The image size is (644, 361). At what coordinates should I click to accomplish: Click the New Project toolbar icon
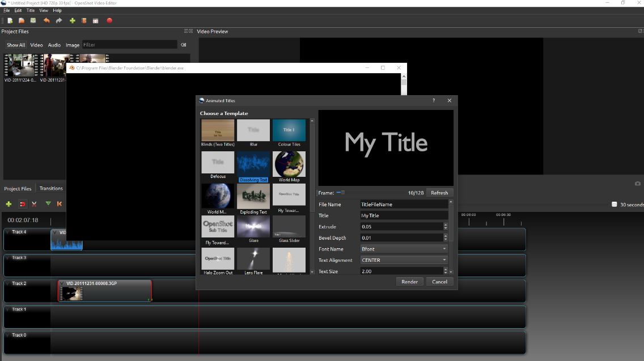coord(10,20)
